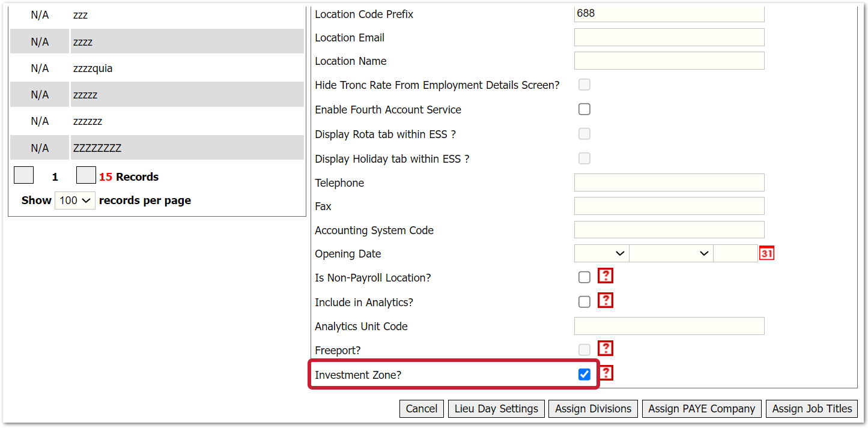Click the Cancel button
This screenshot has width=868, height=428.
coord(421,409)
